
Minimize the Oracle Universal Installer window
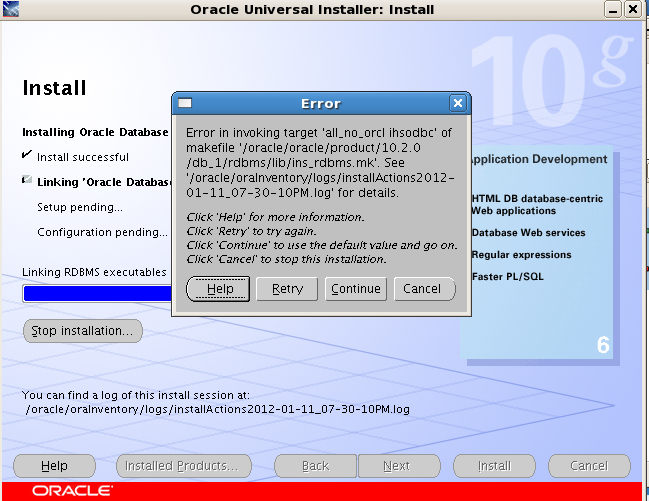(x=613, y=9)
